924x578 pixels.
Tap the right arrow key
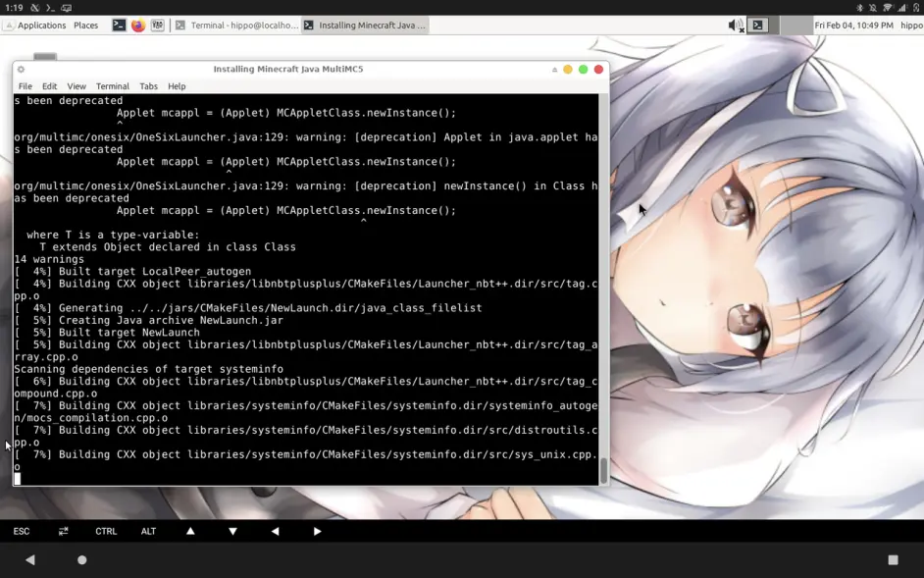click(x=318, y=532)
